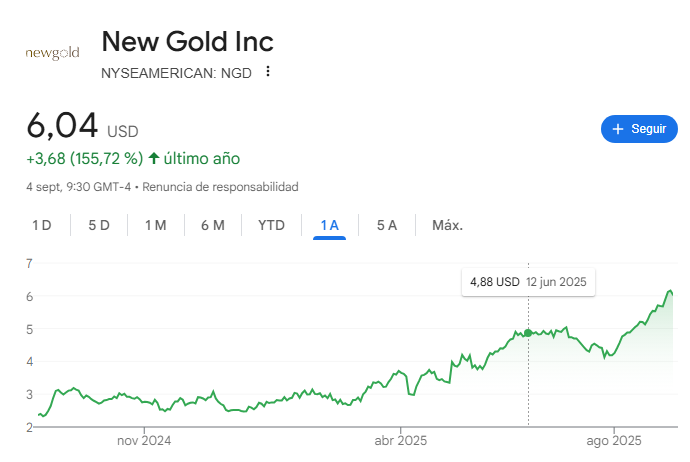Follow the stock with Seguir button
The height and width of the screenshot is (462, 690).
pyautogui.click(x=638, y=129)
